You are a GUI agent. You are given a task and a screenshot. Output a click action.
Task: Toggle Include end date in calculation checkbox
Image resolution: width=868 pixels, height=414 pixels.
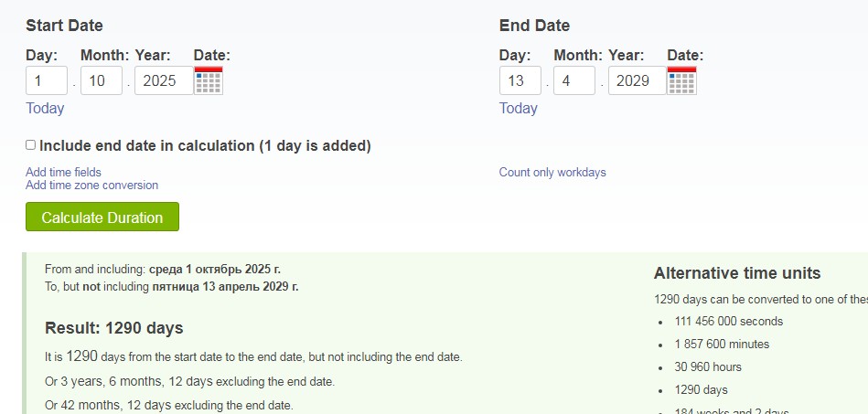click(x=30, y=145)
